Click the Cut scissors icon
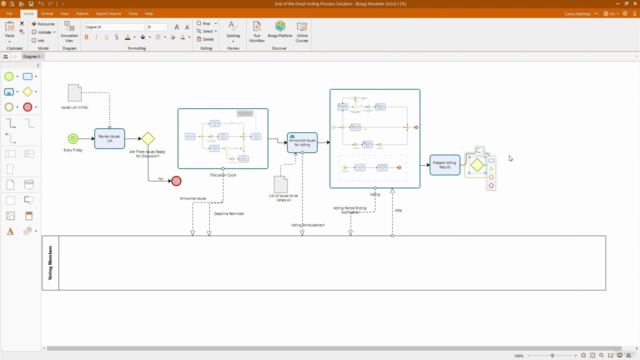 point(22,24)
